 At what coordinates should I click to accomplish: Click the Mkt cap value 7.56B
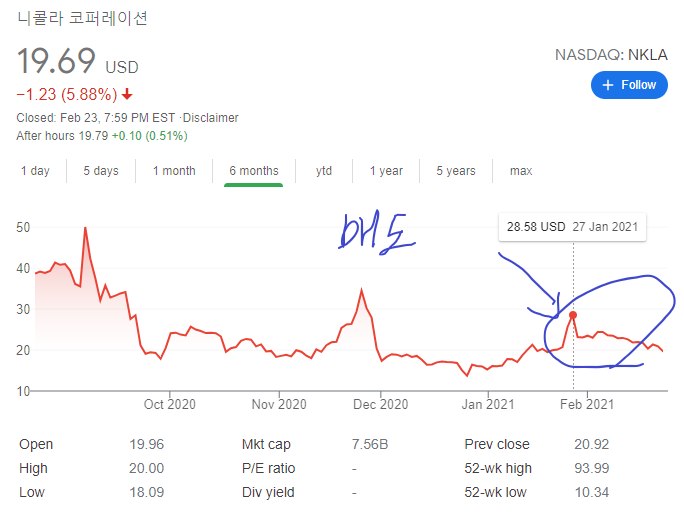click(370, 444)
